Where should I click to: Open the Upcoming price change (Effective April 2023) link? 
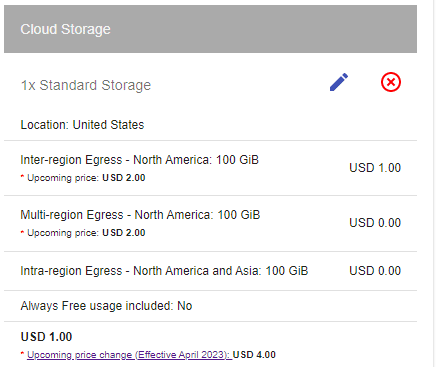point(129,355)
